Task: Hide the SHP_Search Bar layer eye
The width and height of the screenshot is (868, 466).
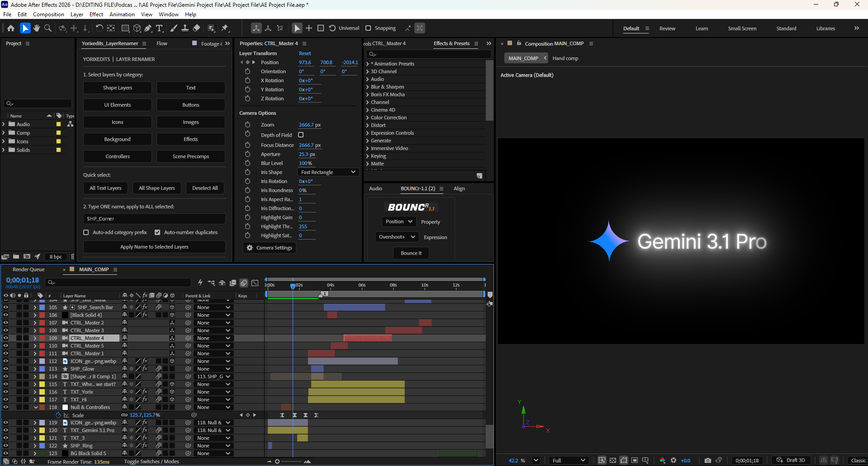Action: tap(6, 307)
